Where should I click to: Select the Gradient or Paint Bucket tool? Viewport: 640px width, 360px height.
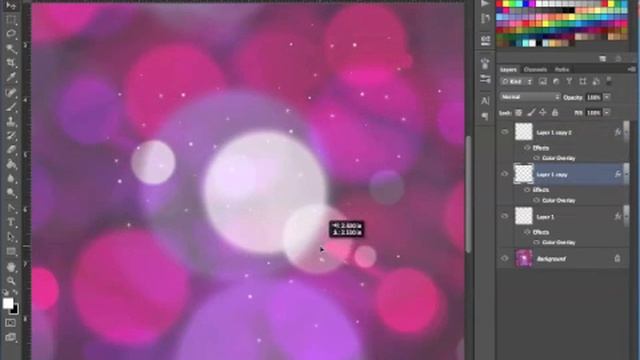coord(11,164)
